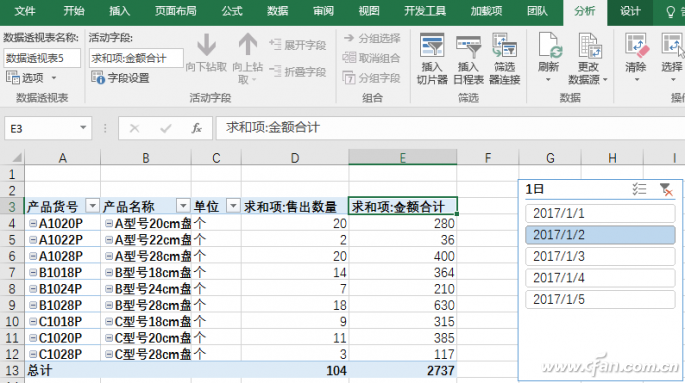
Task: Collapse the C1028P row group
Action: tap(33, 354)
